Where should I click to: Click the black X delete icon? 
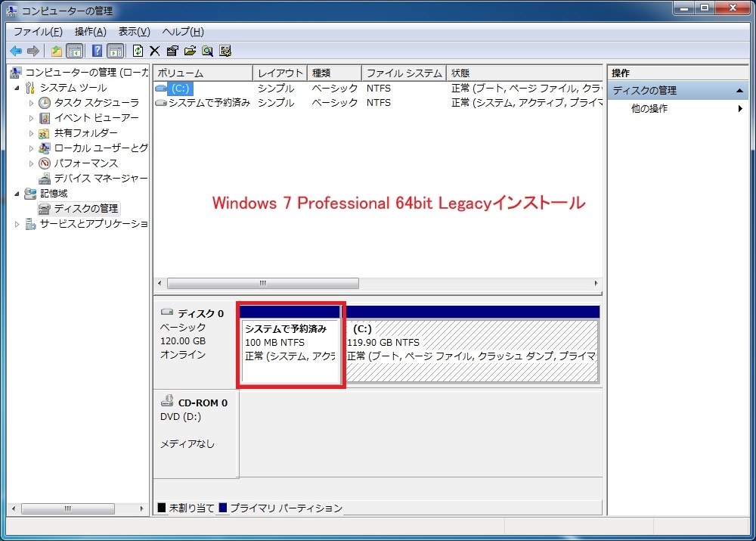coord(155,51)
